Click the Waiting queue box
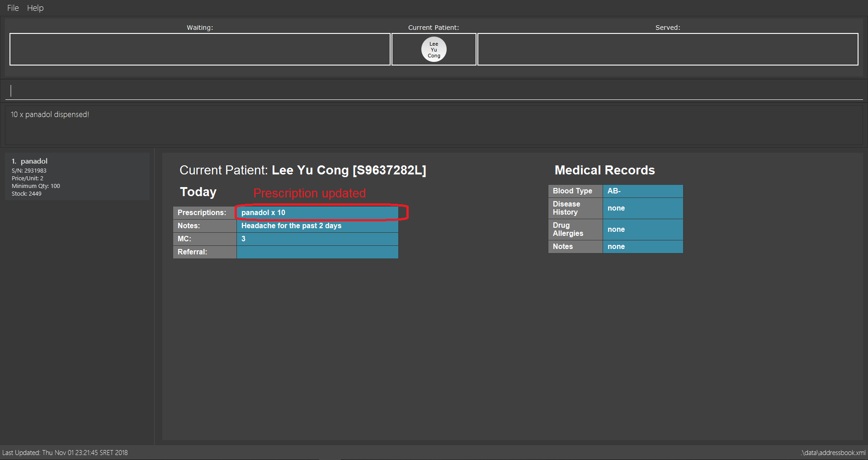Viewport: 868px width, 460px height. [x=200, y=49]
